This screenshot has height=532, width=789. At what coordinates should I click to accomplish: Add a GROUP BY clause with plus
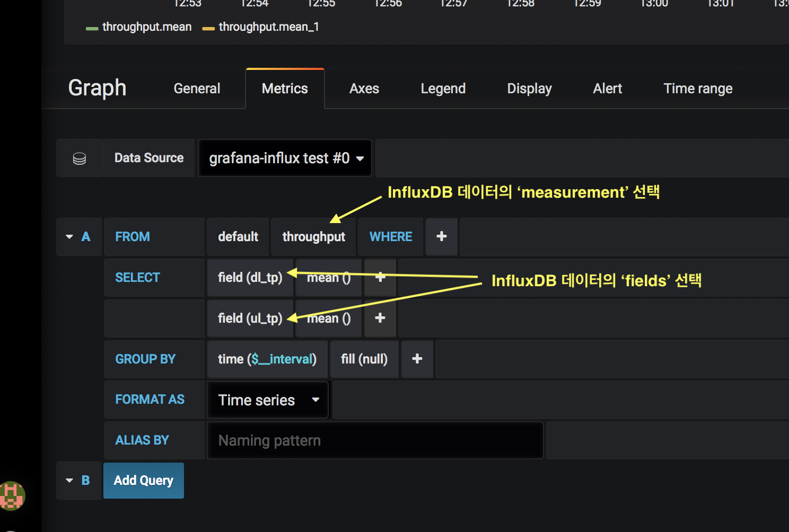pyautogui.click(x=417, y=359)
